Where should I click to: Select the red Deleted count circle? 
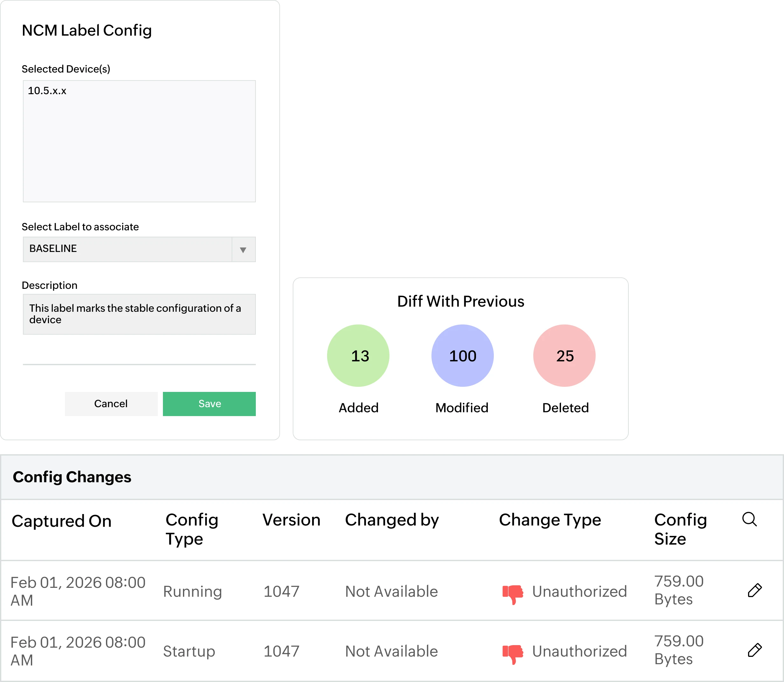pyautogui.click(x=564, y=355)
